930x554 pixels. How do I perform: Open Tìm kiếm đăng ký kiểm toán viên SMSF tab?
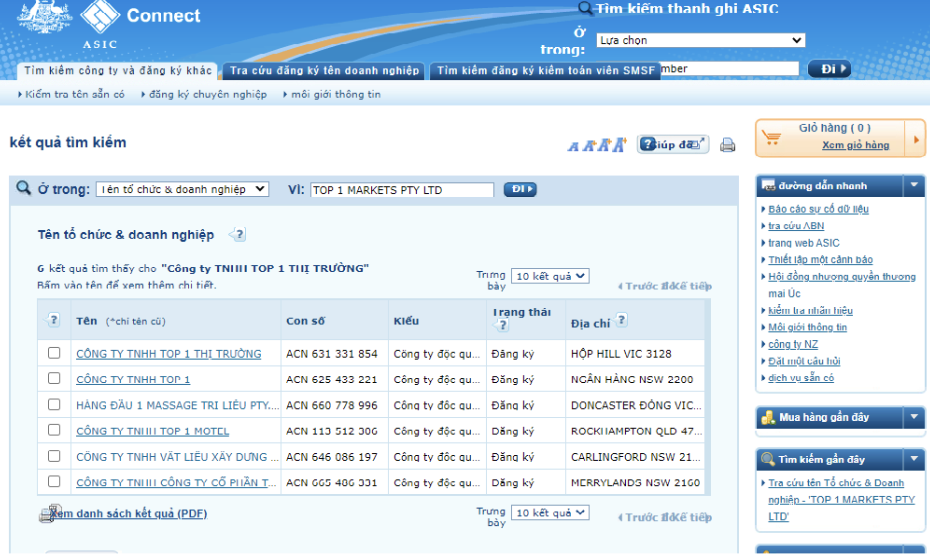pos(545,71)
